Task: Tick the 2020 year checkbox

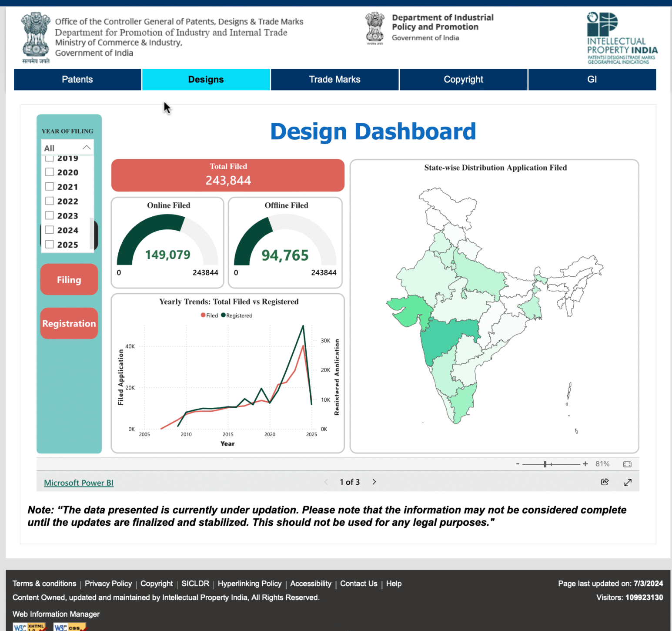Action: [x=50, y=172]
